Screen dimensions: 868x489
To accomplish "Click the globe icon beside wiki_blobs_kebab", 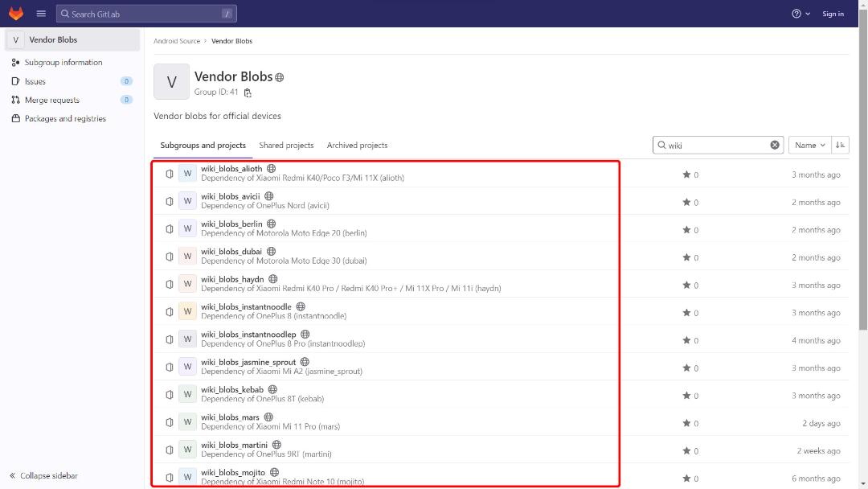I will click(x=272, y=390).
